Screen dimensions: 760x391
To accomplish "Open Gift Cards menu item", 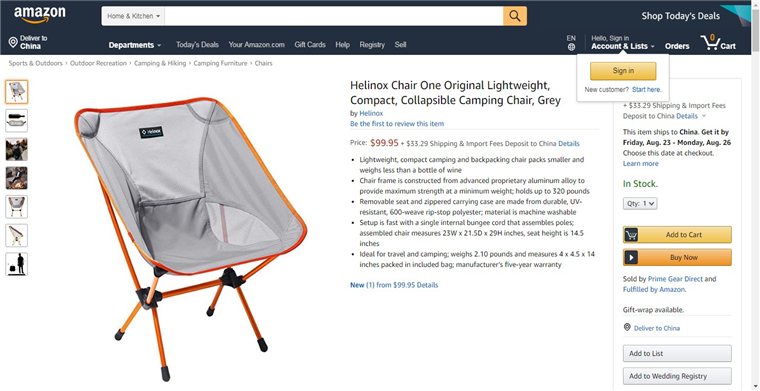I will coord(310,45).
